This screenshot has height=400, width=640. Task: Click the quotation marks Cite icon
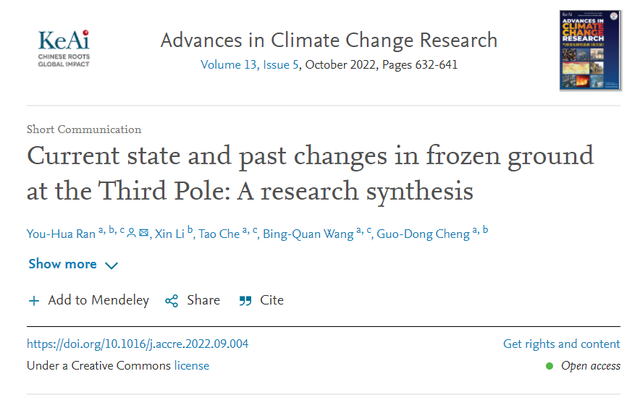tap(245, 301)
